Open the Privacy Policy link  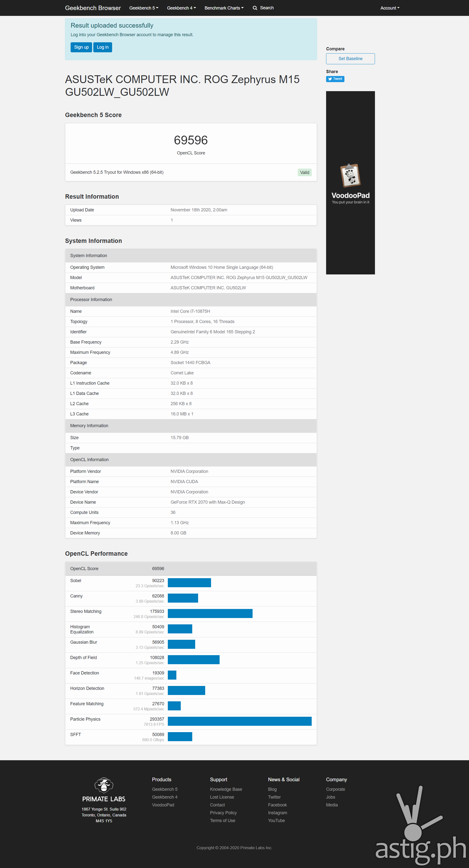pyautogui.click(x=223, y=812)
